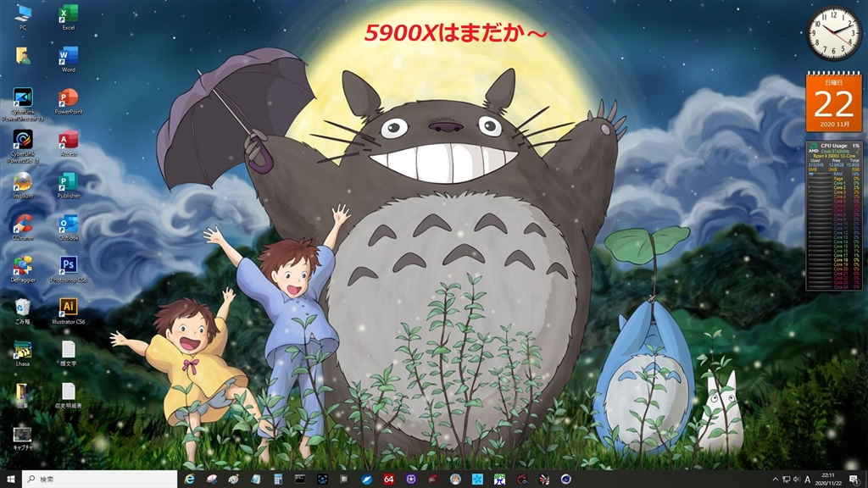
Task: Open CyberLink Power2Go shortcut
Action: click(x=23, y=147)
